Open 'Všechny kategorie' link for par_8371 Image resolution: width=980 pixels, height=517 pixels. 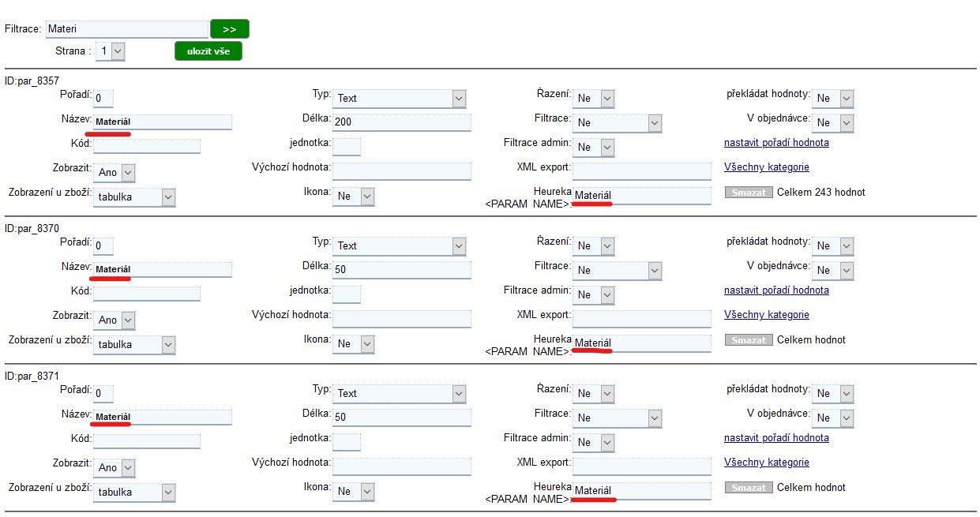click(x=767, y=462)
